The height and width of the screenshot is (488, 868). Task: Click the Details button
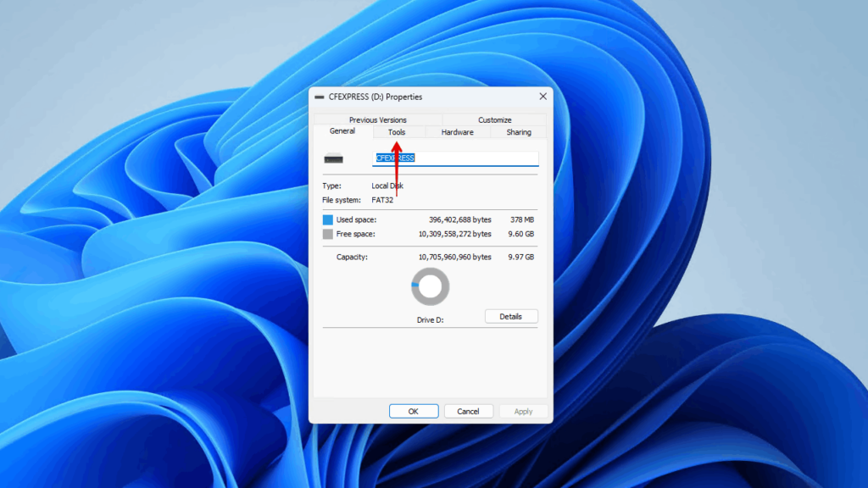pos(511,316)
